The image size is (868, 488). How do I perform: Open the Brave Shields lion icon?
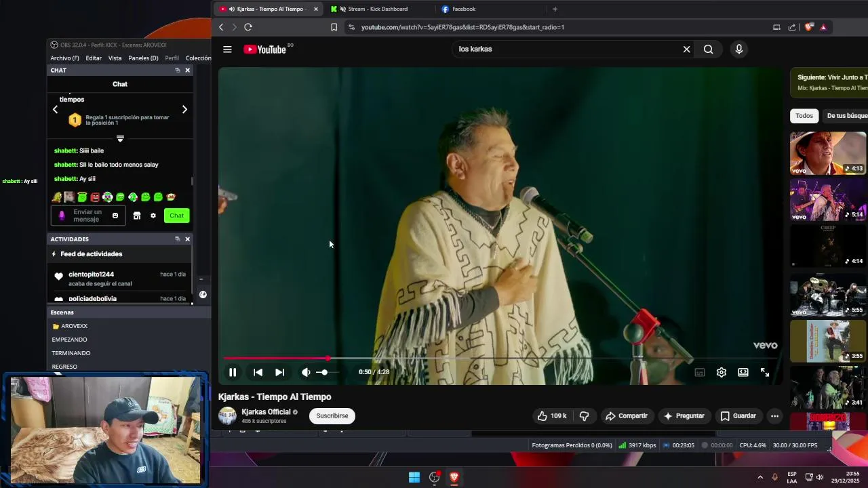click(808, 27)
